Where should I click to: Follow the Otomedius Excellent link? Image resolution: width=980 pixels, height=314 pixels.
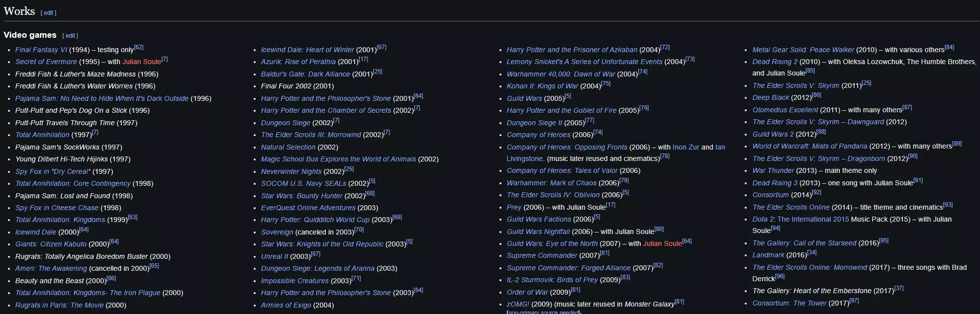click(785, 110)
